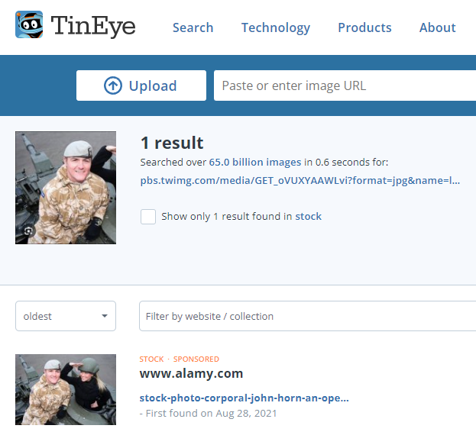Viewport: 476px width, 448px height.
Task: Open the stock-photo-corporal-john-horn link
Action: (244, 398)
